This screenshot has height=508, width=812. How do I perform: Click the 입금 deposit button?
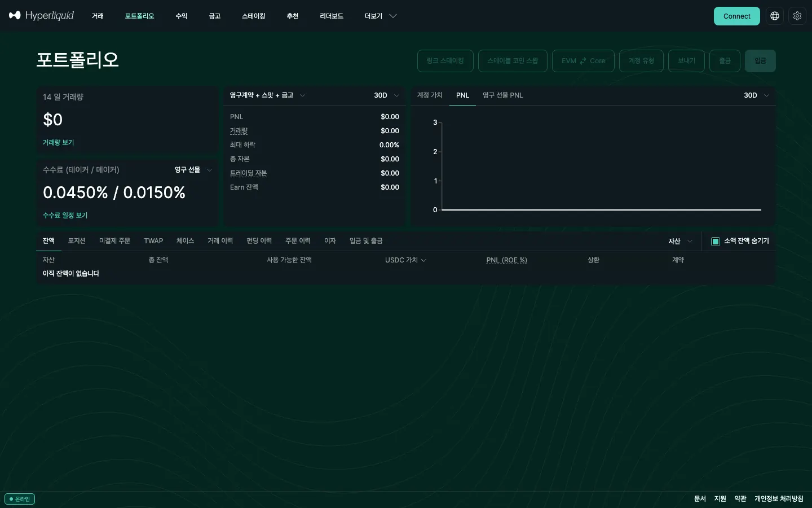tap(760, 61)
